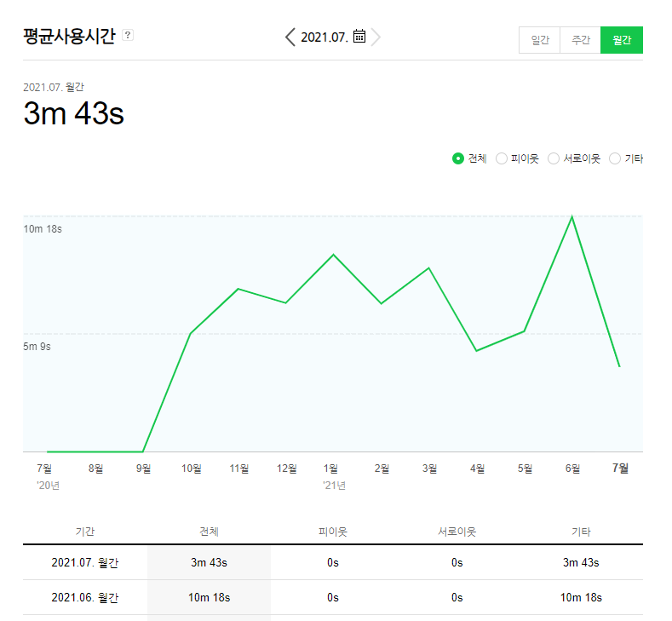
Task: Open the help question mark beside 평균사용시간
Action: tap(128, 35)
